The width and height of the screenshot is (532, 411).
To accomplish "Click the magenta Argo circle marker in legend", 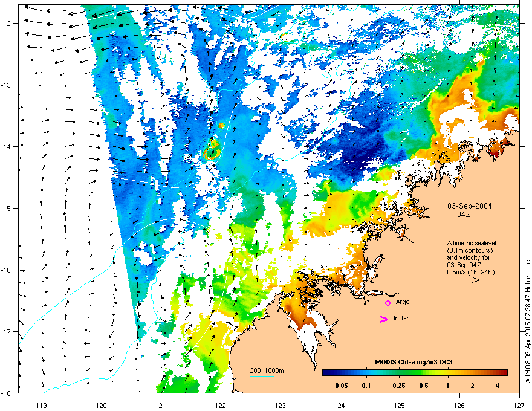I will point(388,303).
